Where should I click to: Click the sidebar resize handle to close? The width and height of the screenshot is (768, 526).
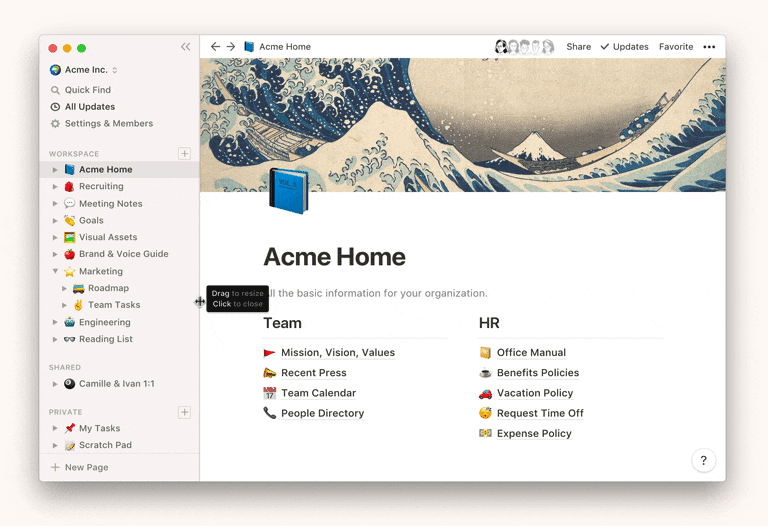[x=199, y=302]
